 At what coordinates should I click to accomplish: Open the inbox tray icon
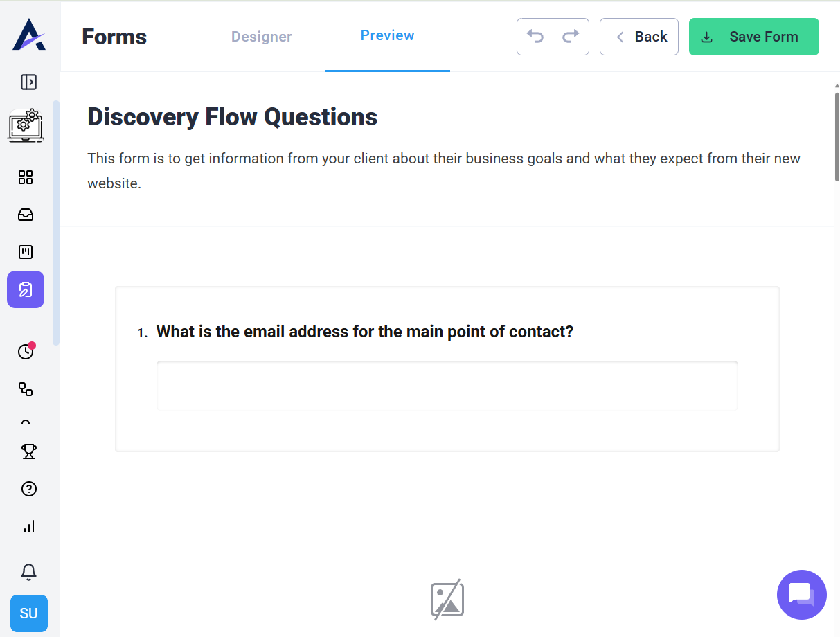click(26, 215)
